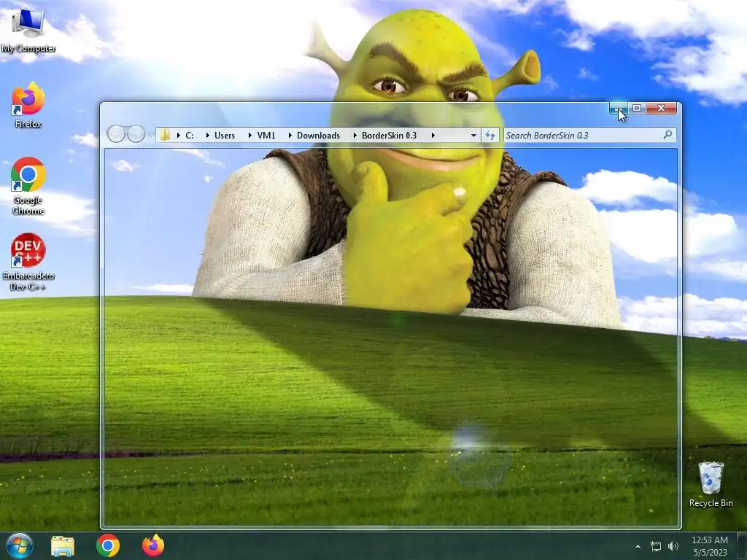Expand the arrow before VM1 breadcrumb
Screen dimensions: 747x560
[249, 135]
